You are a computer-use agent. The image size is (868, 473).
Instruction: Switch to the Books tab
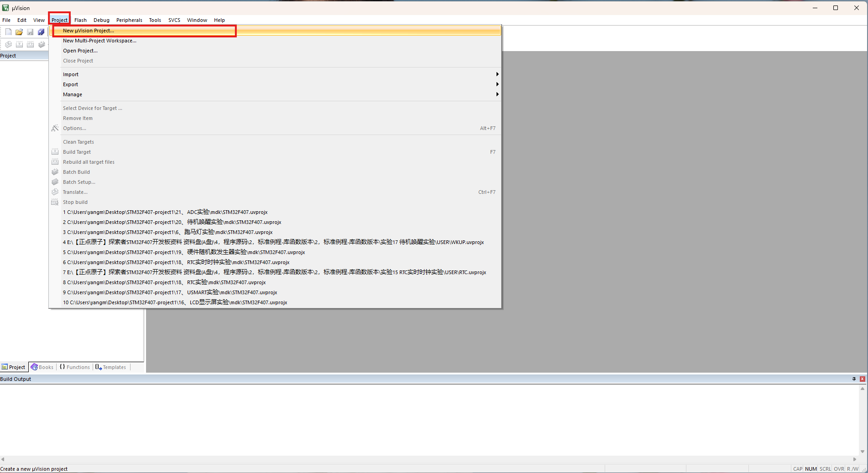point(42,367)
